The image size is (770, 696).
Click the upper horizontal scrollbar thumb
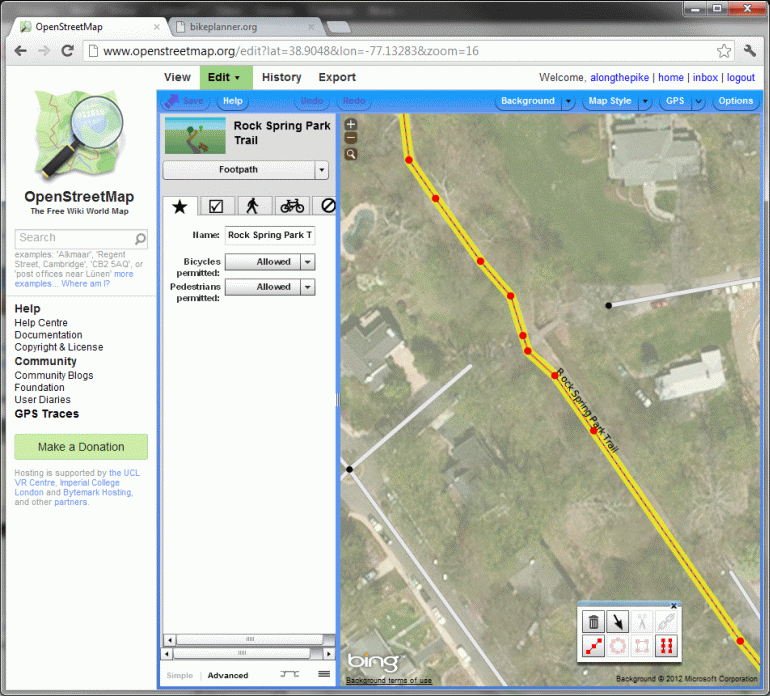click(x=249, y=640)
